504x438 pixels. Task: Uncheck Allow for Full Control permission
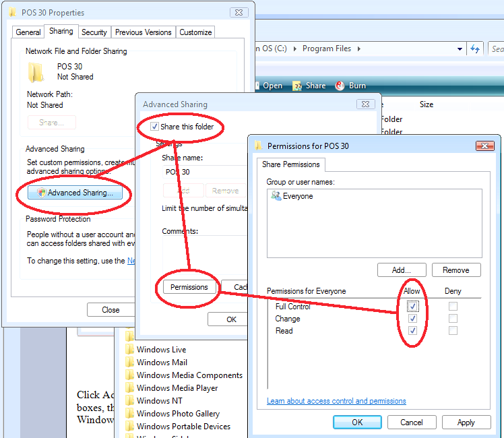413,307
